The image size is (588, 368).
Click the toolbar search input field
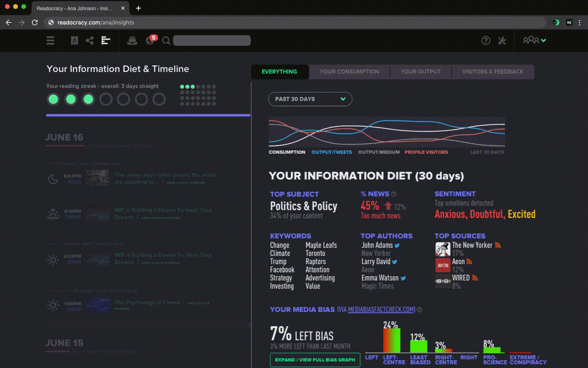tap(212, 40)
